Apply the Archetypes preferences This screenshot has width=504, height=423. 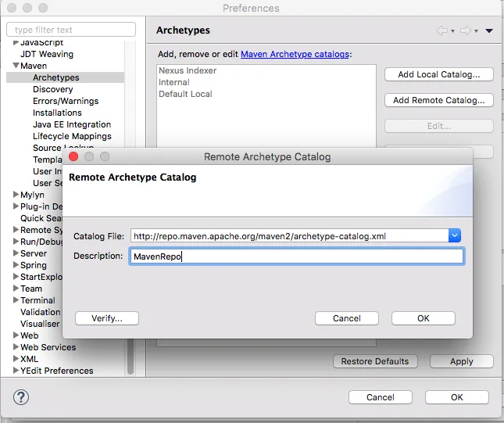point(462,361)
